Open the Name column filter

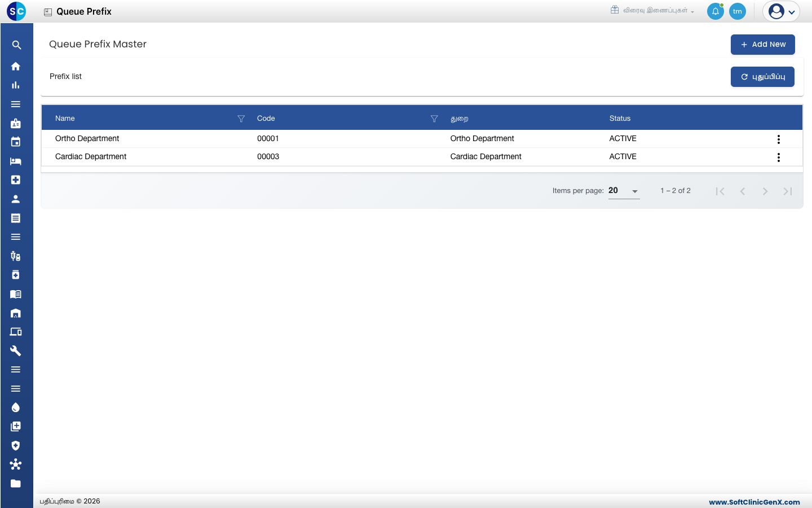pyautogui.click(x=241, y=119)
